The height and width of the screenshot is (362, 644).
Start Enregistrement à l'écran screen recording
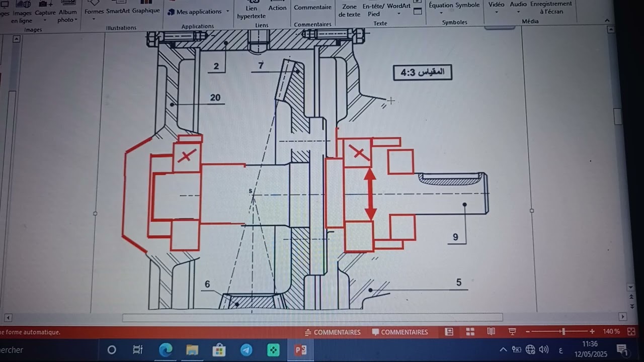point(551,8)
